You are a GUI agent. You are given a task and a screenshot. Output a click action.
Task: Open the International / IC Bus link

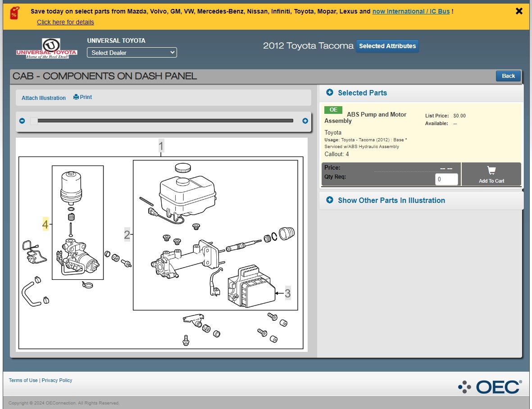coord(411,11)
